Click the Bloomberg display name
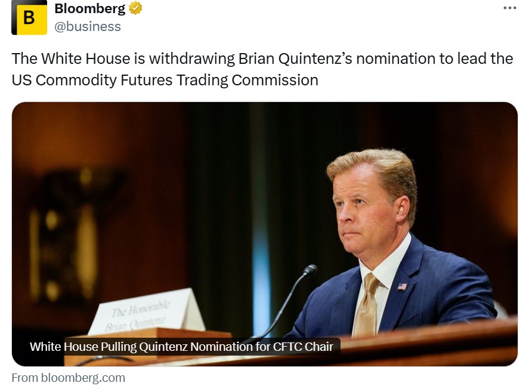 click(x=90, y=8)
